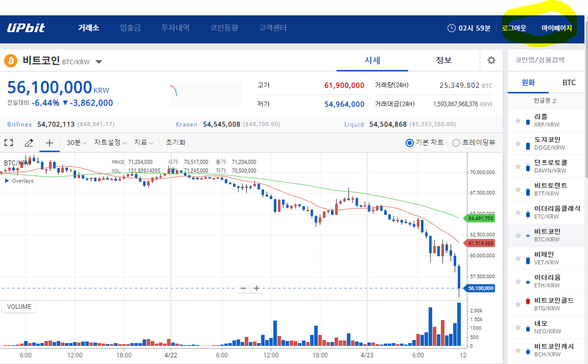Viewport: 588px width, 364px height.
Task: Click the 한글명 sort header
Action: [545, 101]
